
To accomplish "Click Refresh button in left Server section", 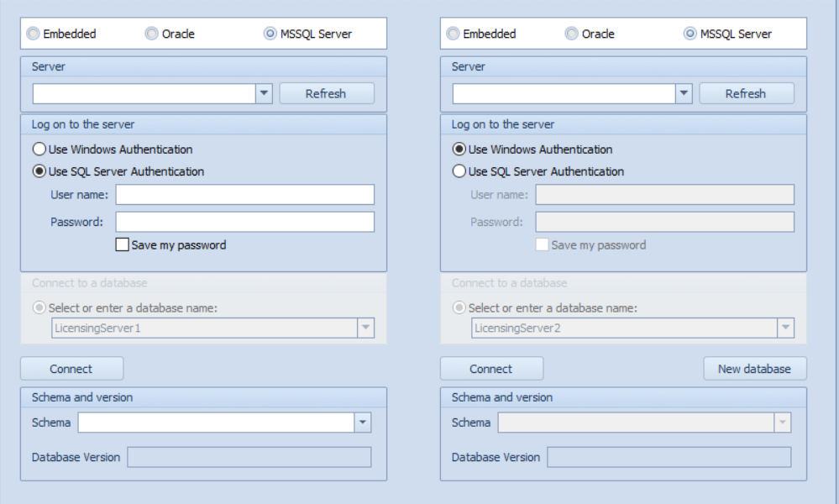I will click(x=326, y=93).
